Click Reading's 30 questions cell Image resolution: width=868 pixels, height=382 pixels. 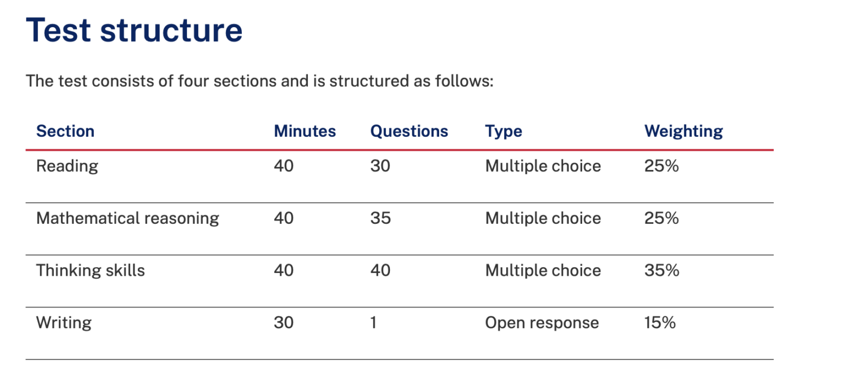click(380, 166)
